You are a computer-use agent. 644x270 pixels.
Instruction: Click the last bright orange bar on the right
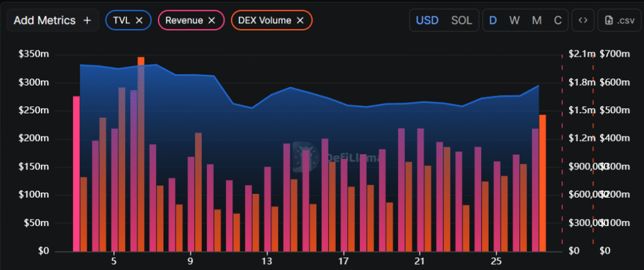543,183
